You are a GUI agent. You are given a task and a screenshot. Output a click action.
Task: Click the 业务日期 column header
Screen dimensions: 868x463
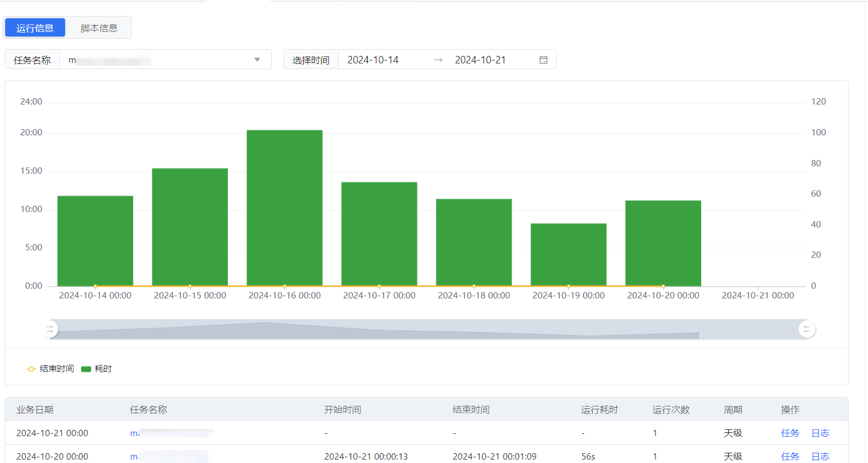tap(35, 410)
